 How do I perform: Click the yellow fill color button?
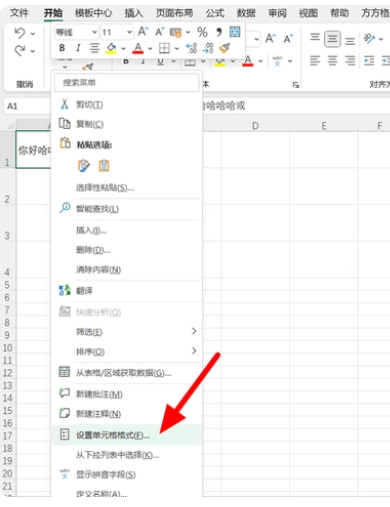111,48
